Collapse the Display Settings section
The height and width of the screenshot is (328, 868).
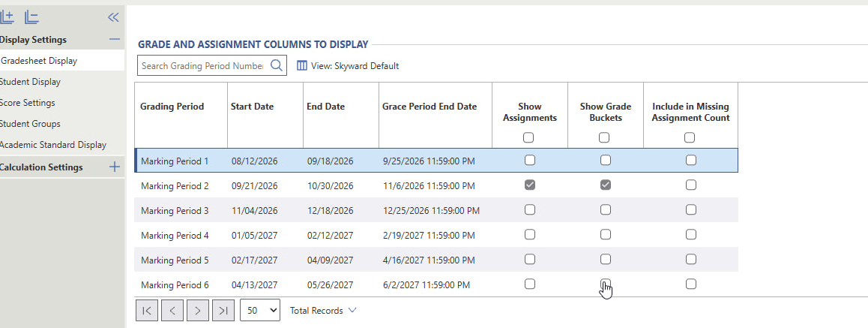[115, 39]
